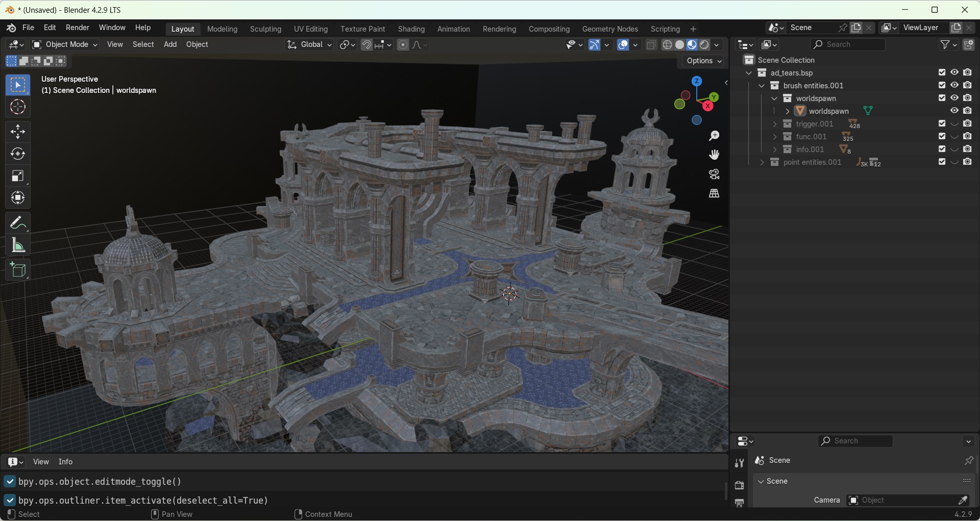Choose the Add Cube tool
Viewport: 980px width, 521px height.
18,270
